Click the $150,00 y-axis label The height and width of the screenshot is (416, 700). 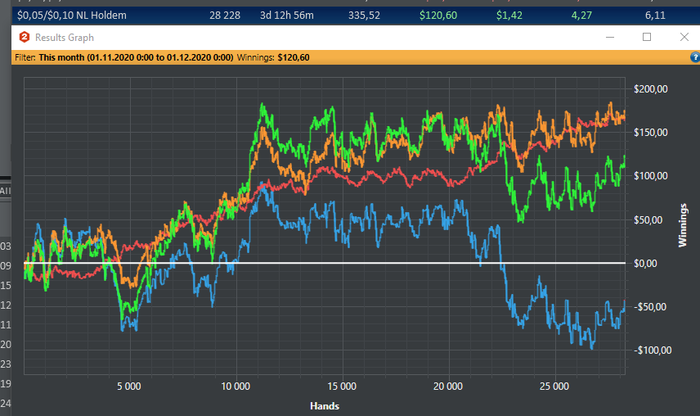tap(650, 133)
